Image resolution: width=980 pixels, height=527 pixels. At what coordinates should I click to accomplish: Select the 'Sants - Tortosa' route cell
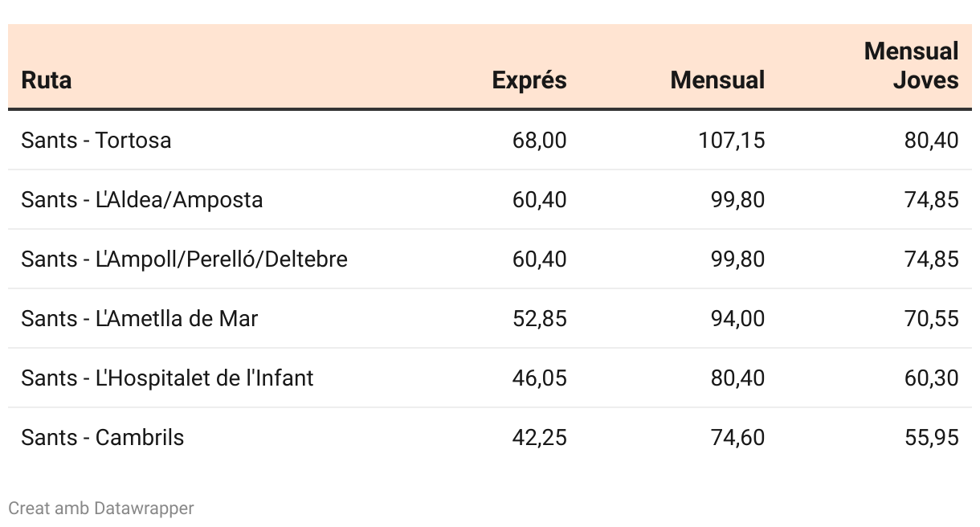point(96,141)
